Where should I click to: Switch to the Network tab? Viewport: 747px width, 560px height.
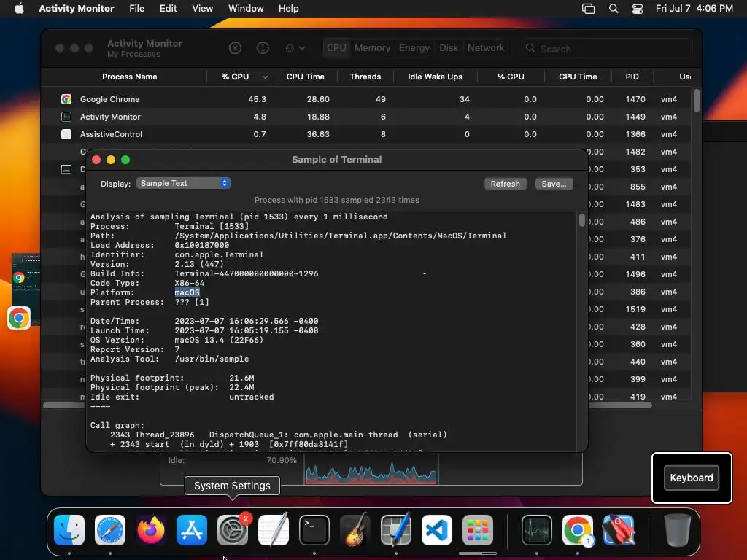tap(485, 48)
